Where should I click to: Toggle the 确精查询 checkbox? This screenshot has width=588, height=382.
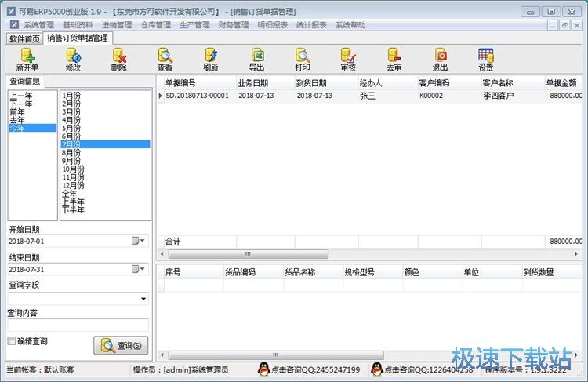point(12,340)
